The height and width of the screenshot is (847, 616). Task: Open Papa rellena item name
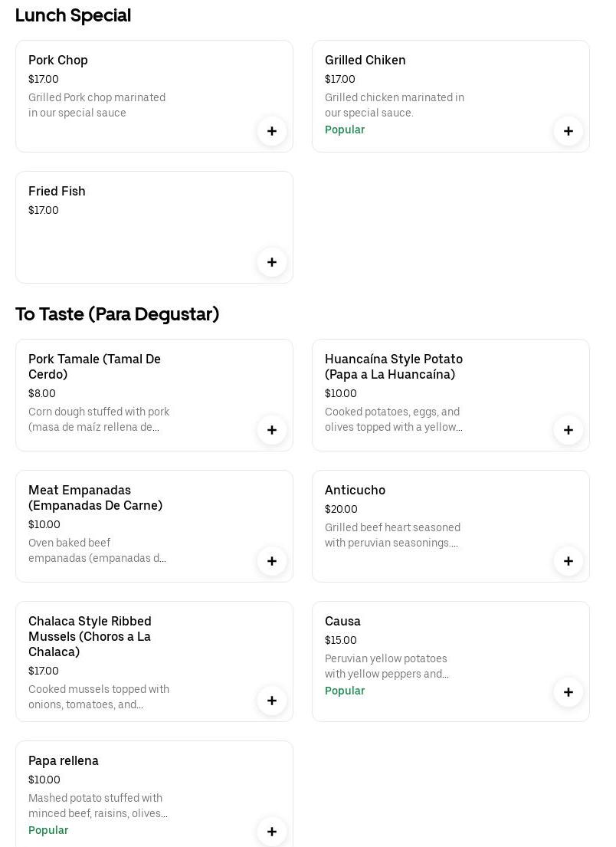64,760
